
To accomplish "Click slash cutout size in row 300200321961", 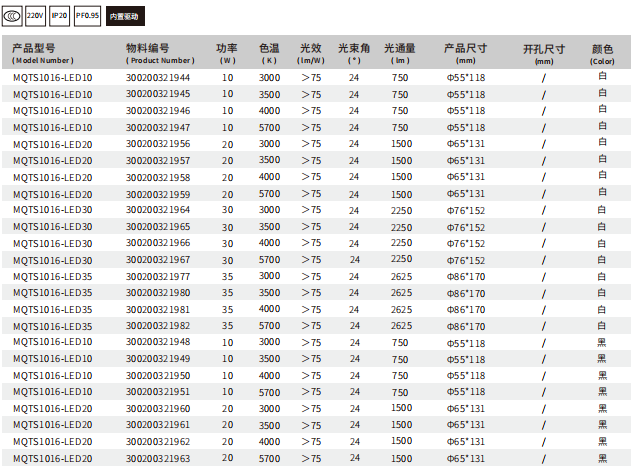I will pyautogui.click(x=544, y=426).
